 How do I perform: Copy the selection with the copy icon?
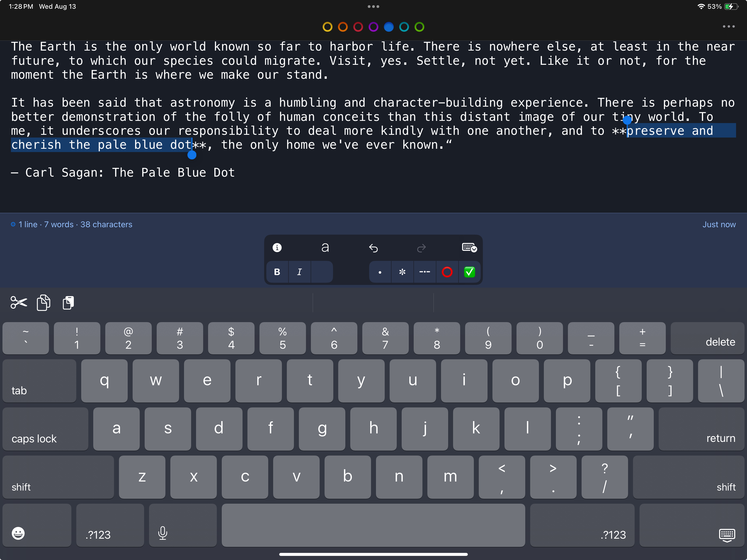click(43, 302)
